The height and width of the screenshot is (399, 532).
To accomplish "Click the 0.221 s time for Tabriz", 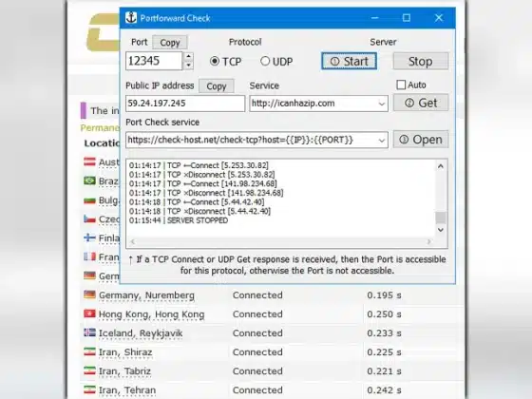I will 384,371.
